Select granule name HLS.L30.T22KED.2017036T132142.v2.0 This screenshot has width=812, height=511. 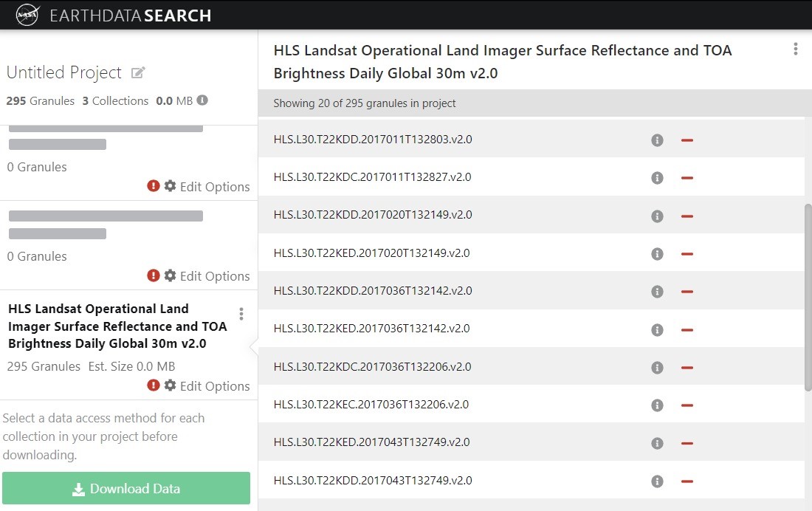tap(372, 329)
